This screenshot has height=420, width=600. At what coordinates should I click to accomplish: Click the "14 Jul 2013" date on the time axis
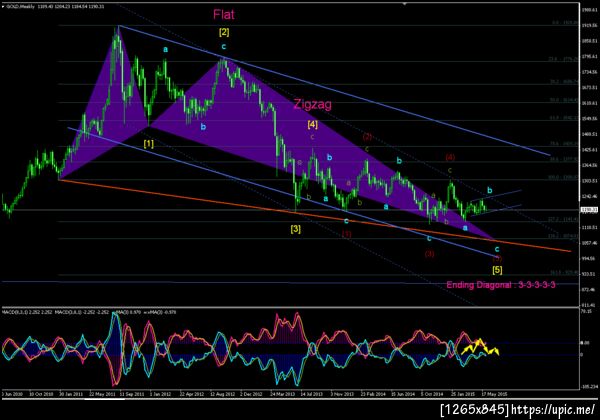pos(311,394)
